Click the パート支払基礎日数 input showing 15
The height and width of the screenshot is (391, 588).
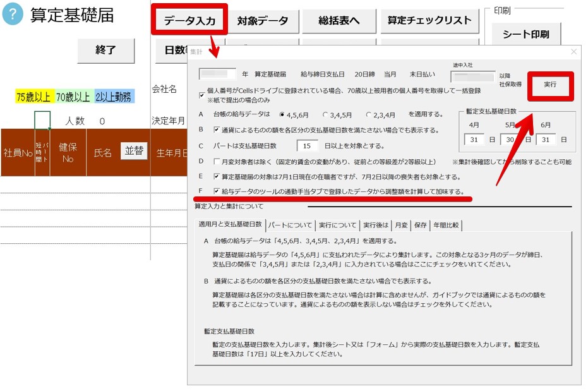click(307, 146)
